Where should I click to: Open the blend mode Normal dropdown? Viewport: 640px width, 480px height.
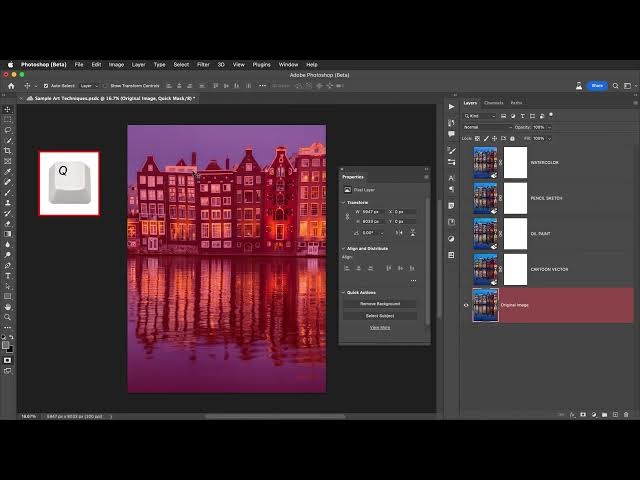486,127
